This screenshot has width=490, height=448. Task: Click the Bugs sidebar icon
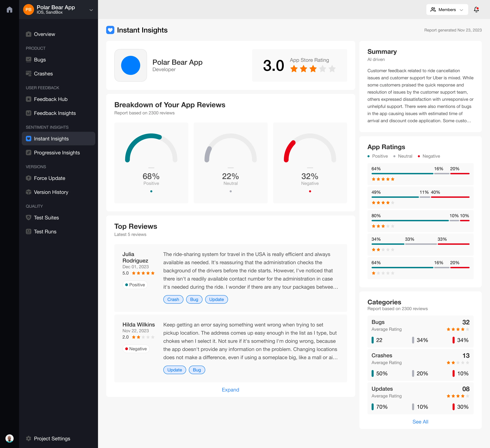click(29, 60)
